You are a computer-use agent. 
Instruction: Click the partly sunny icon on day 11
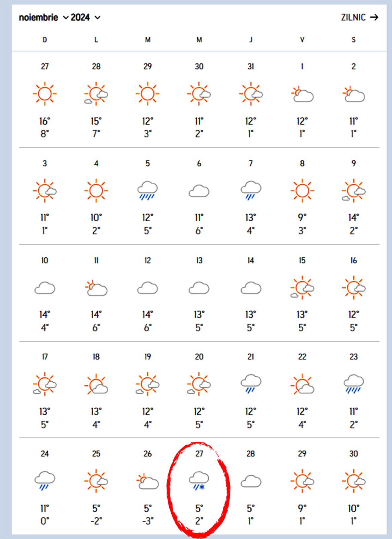(96, 288)
